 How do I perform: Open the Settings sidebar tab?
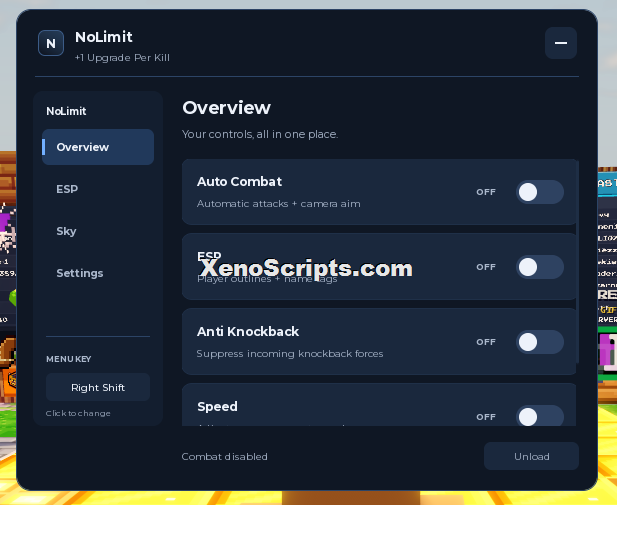click(x=98, y=273)
